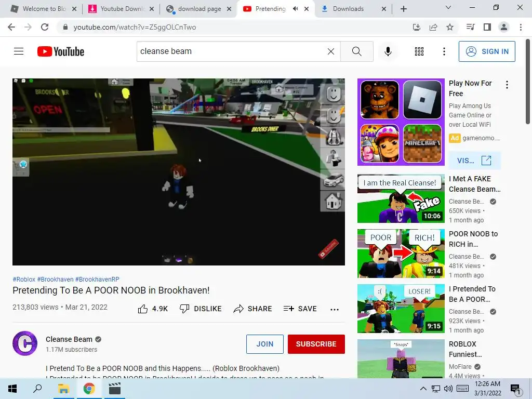
Task: Like the video with thumbs up
Action: tap(153, 309)
